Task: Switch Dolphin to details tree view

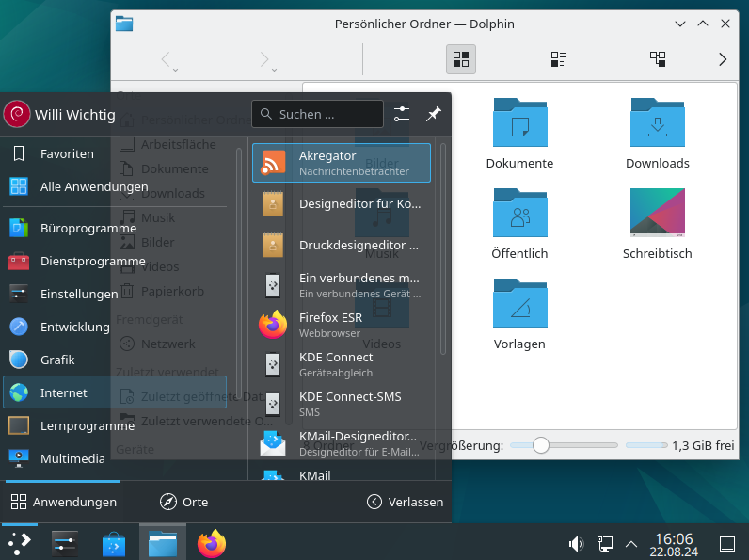Action: pyautogui.click(x=658, y=59)
